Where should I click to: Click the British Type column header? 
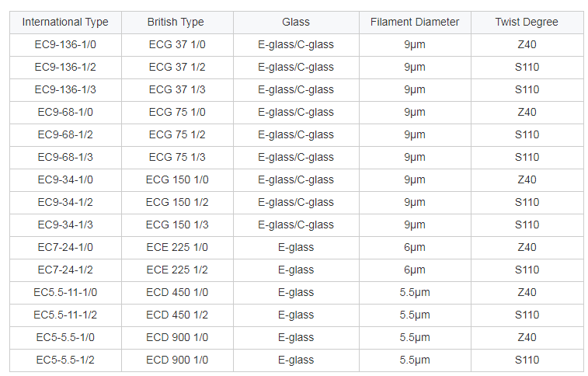coord(177,22)
